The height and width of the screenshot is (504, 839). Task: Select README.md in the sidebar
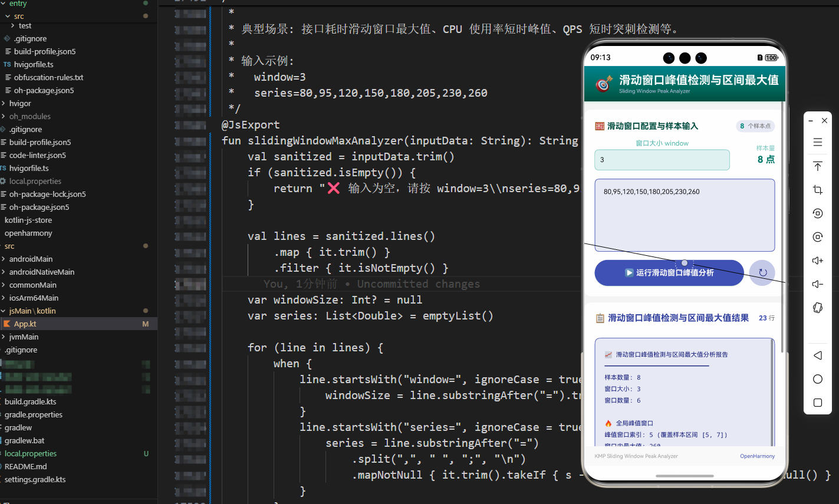point(22,466)
